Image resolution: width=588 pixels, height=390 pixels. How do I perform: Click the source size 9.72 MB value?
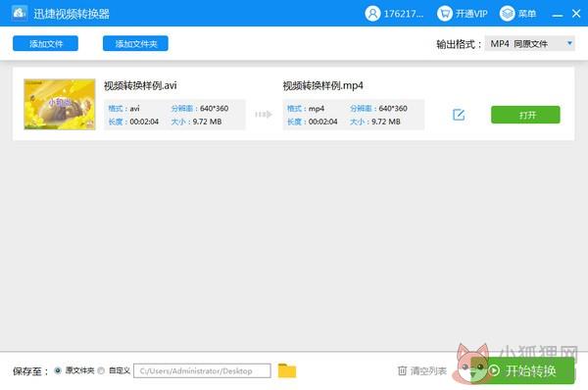click(x=207, y=122)
